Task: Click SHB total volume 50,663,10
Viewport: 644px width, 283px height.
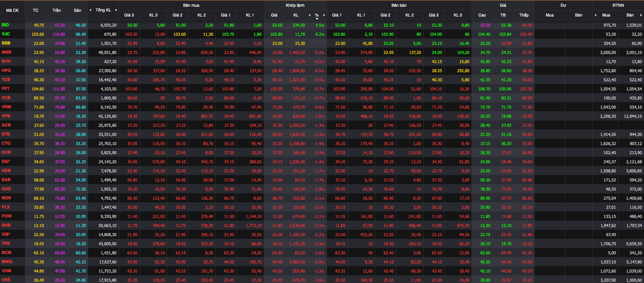Action: click(107, 226)
